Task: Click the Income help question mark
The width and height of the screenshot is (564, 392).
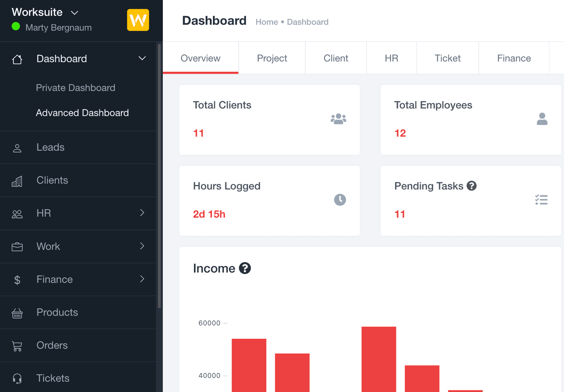Action: 245,268
